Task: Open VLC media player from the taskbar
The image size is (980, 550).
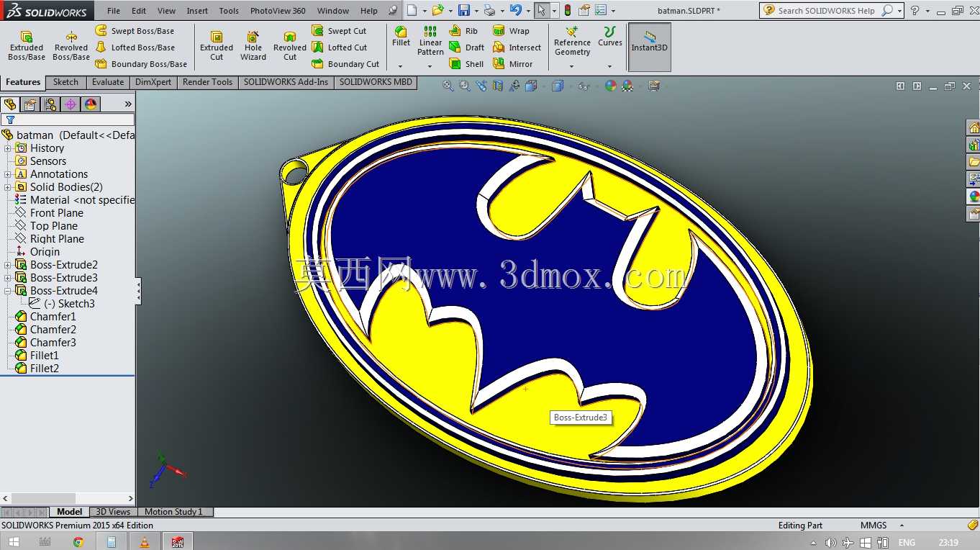Action: [x=145, y=542]
